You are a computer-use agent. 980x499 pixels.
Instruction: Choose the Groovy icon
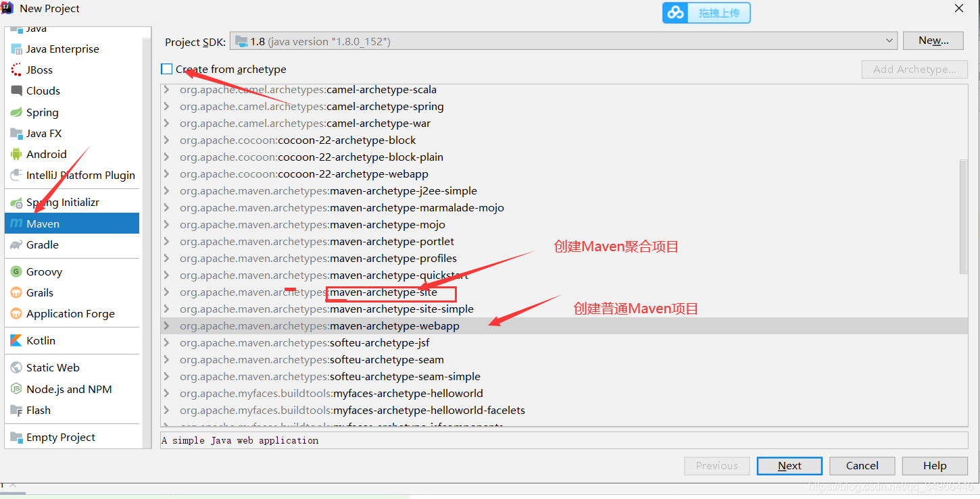[16, 271]
